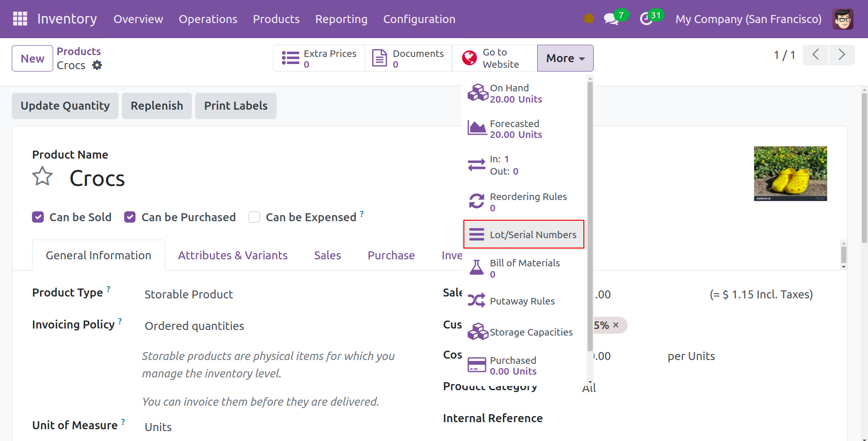Click the yellow Crocs product image
Viewport: 868px width, 441px height.
click(x=790, y=173)
